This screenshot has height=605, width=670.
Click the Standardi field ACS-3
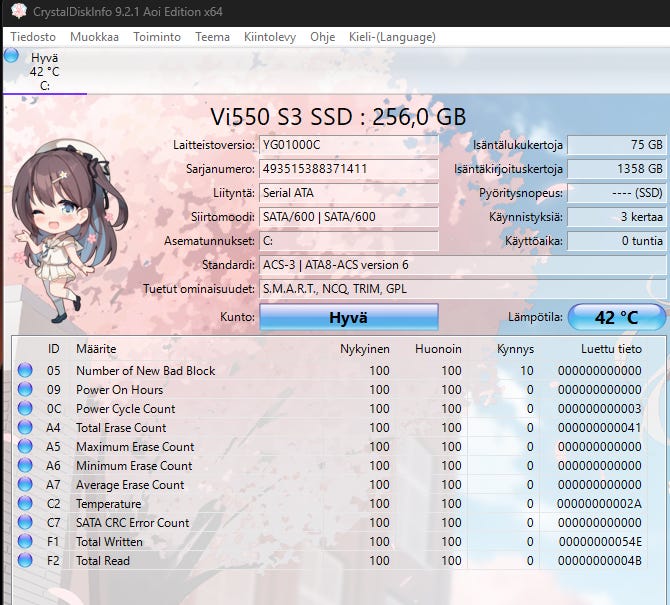point(463,265)
